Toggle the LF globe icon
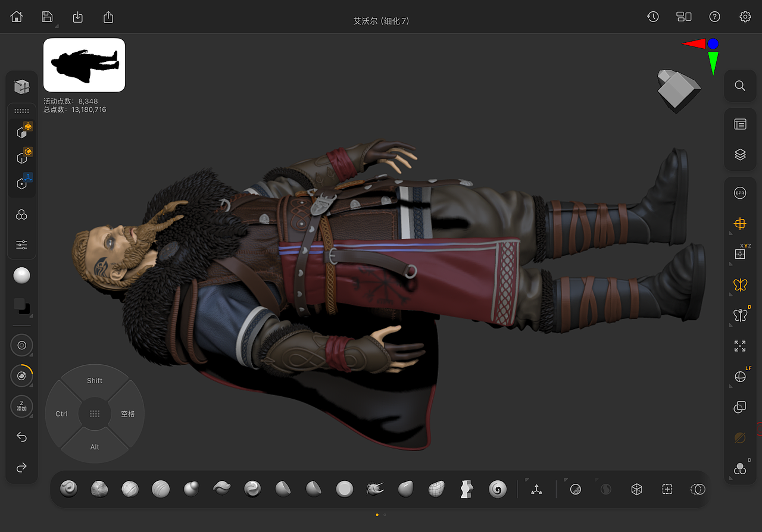This screenshot has height=532, width=762. pos(740,377)
